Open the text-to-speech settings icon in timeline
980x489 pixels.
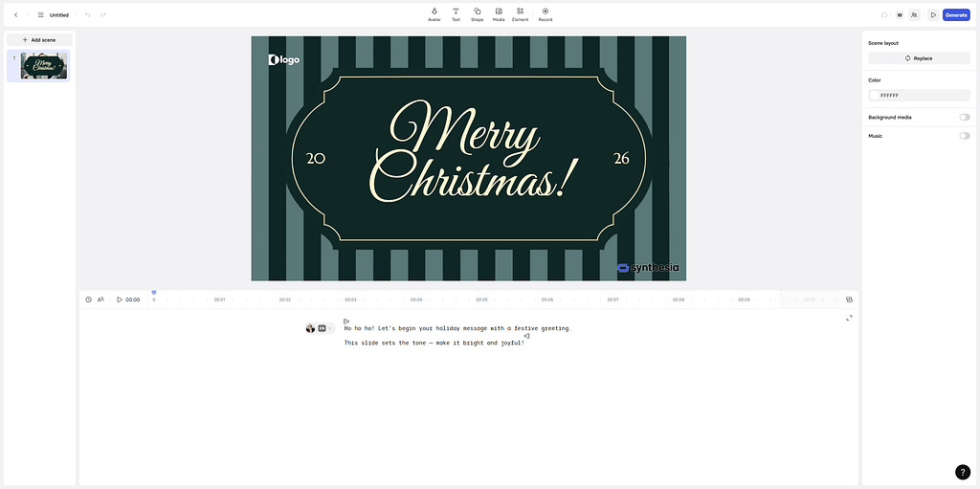[x=100, y=300]
